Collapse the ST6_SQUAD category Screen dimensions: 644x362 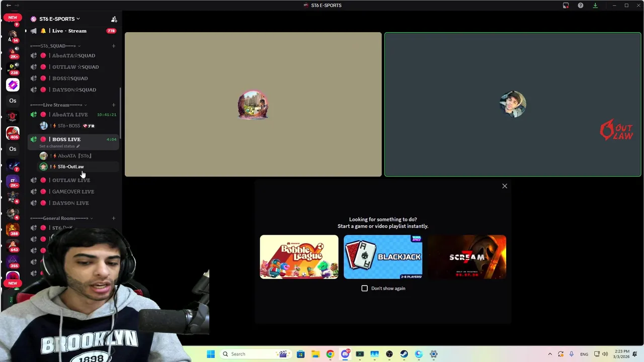point(55,46)
